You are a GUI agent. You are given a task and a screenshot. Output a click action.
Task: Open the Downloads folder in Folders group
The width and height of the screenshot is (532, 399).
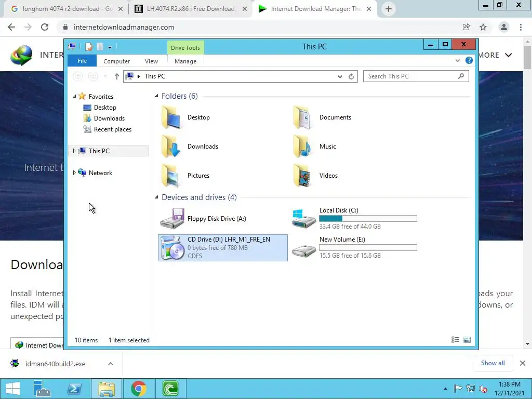171,147
